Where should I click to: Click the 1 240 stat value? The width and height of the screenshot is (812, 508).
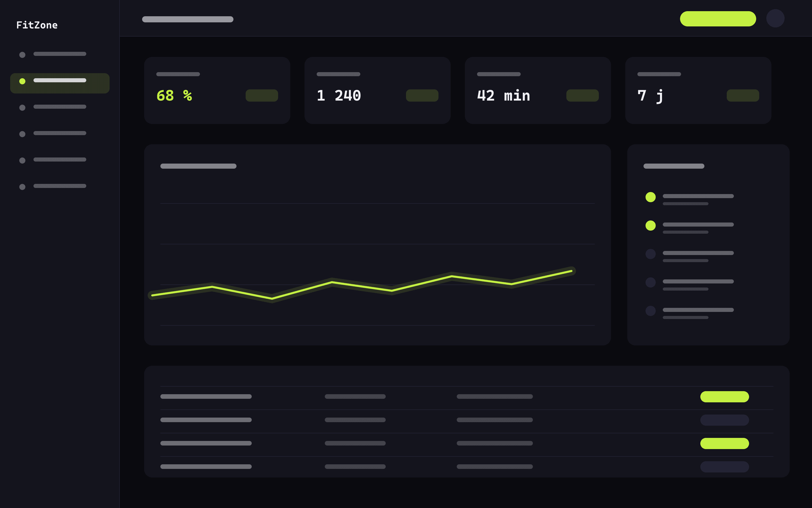[339, 96]
